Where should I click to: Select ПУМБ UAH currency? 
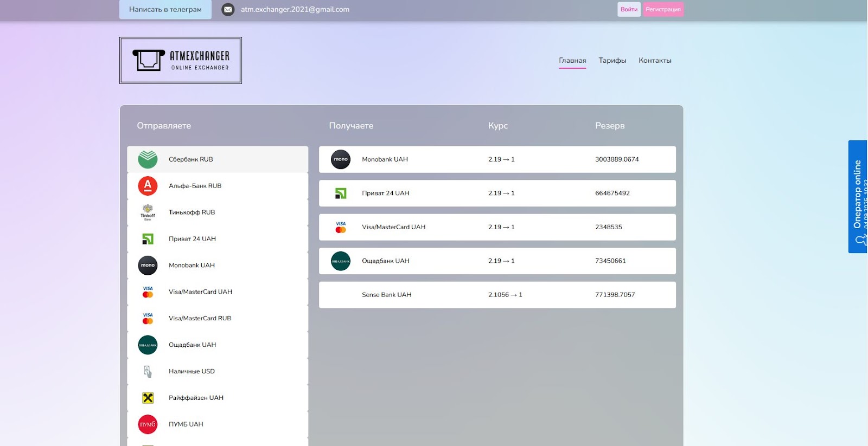(218, 424)
